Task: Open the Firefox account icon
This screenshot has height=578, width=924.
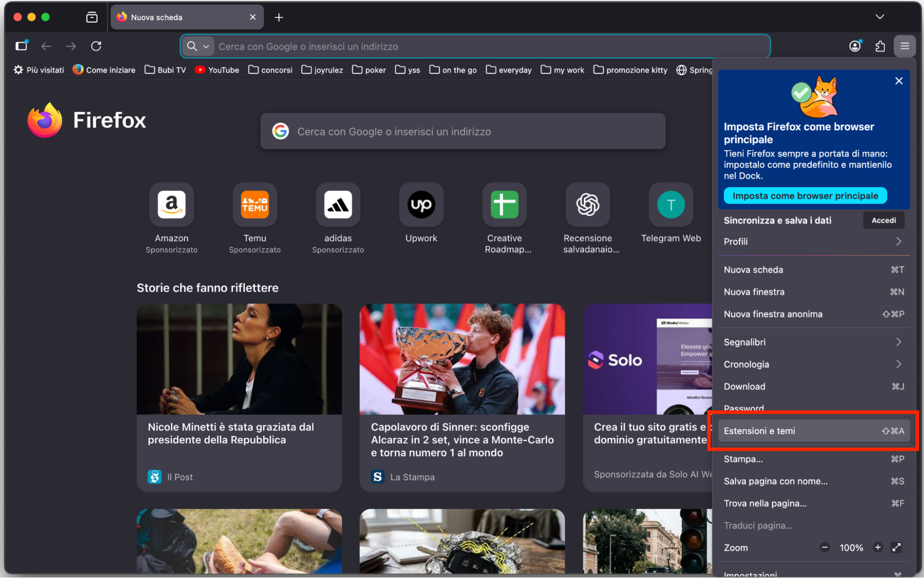Action: tap(855, 46)
